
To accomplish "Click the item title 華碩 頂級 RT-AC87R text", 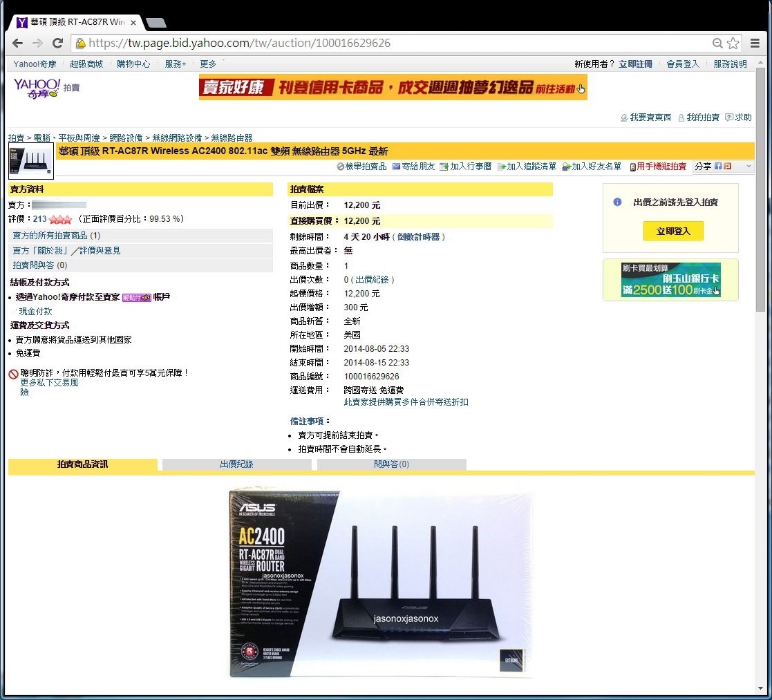I will click(x=223, y=151).
